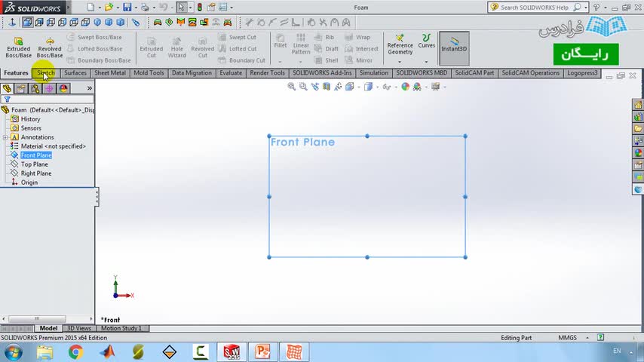This screenshot has height=362, width=644.
Task: Switch to the Simulation tab
Action: (374, 72)
